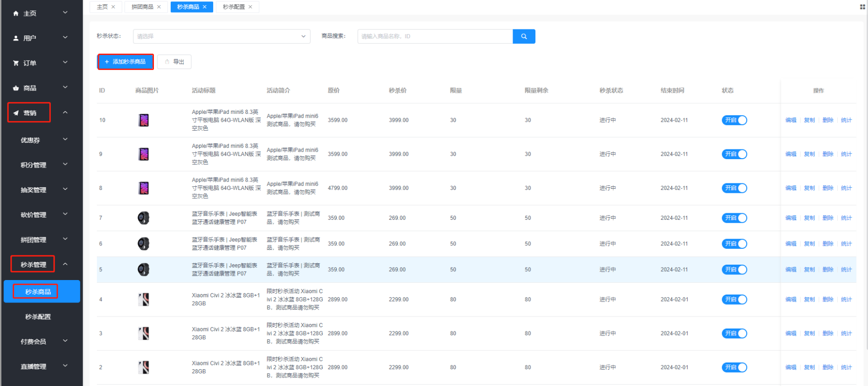Open the 秒杀状态 dropdown selector
Screen dimensions: 868x386
(222, 36)
